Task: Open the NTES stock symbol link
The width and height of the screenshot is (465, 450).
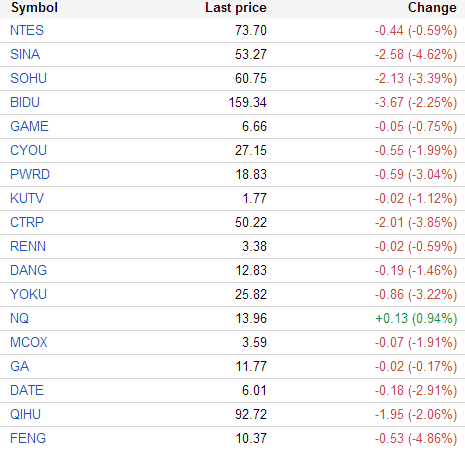Action: click(x=27, y=30)
